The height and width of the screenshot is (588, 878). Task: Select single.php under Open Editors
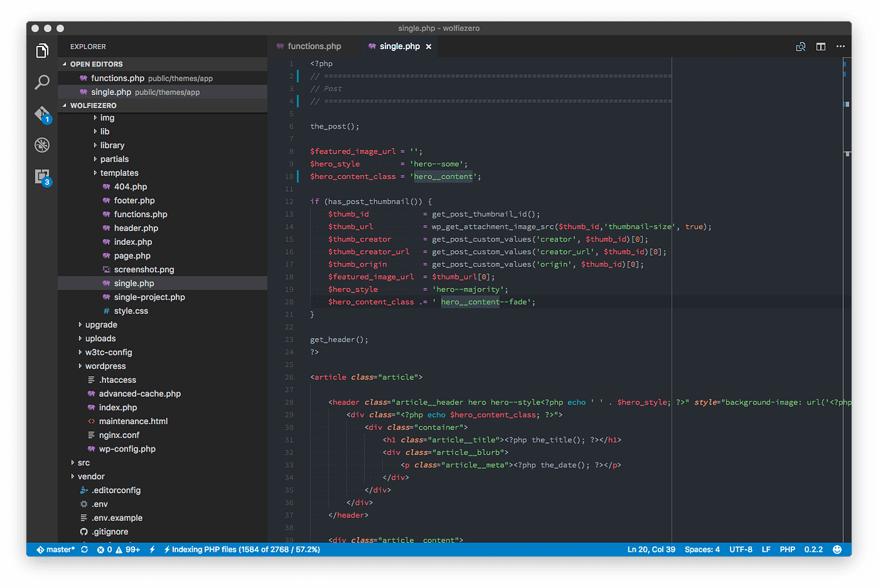point(163,92)
